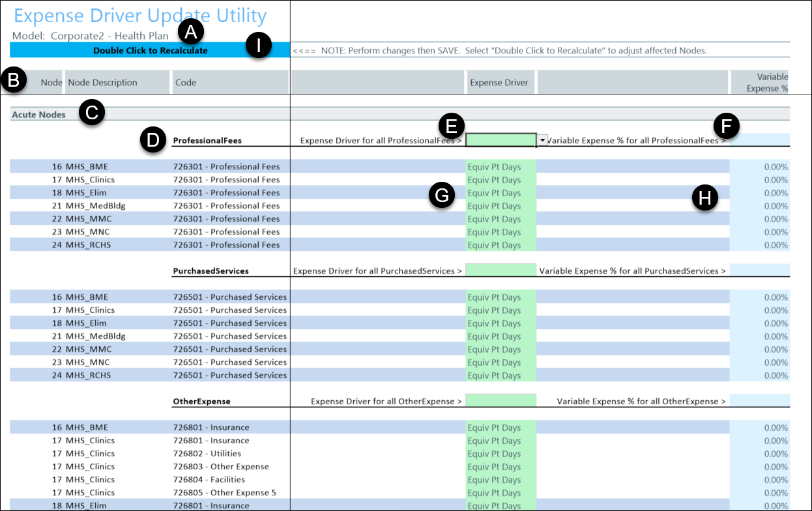Select the Double Click to Recalculate bar

click(x=150, y=50)
